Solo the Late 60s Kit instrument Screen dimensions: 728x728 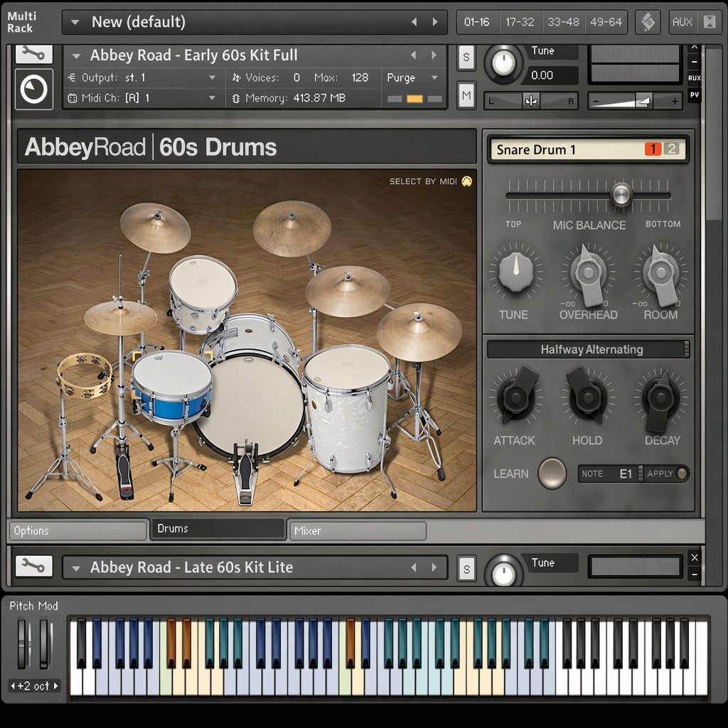click(x=466, y=569)
